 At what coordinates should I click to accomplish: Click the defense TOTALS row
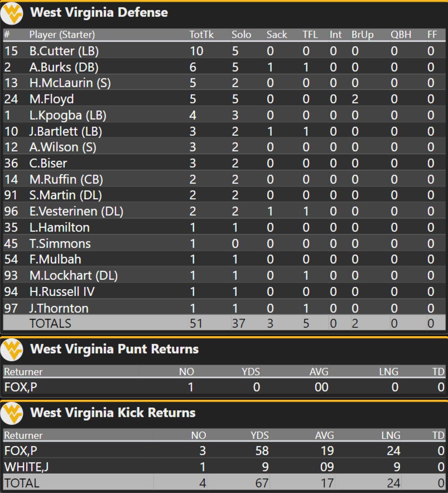pyautogui.click(x=224, y=323)
